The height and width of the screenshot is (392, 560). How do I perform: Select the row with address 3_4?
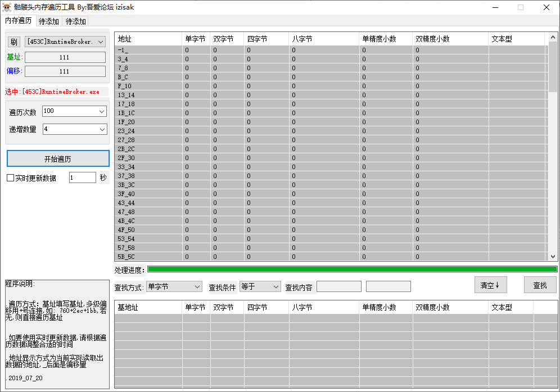(x=331, y=59)
